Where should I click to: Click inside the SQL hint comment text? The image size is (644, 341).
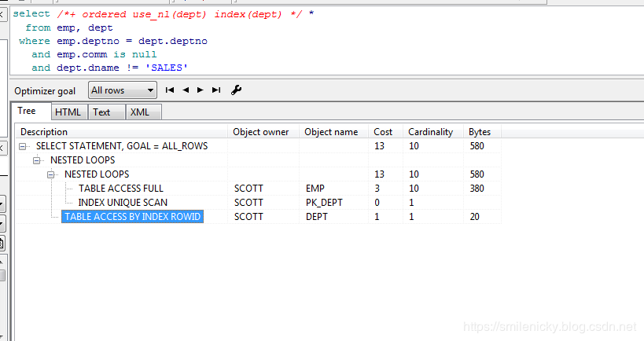coord(180,14)
